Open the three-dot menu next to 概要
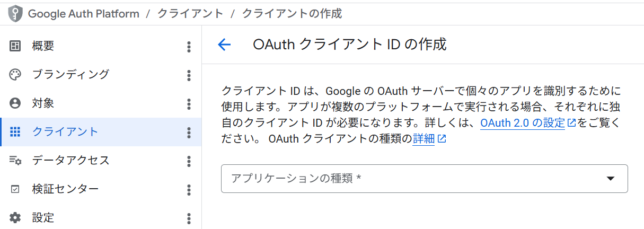The image size is (644, 229). [x=189, y=47]
